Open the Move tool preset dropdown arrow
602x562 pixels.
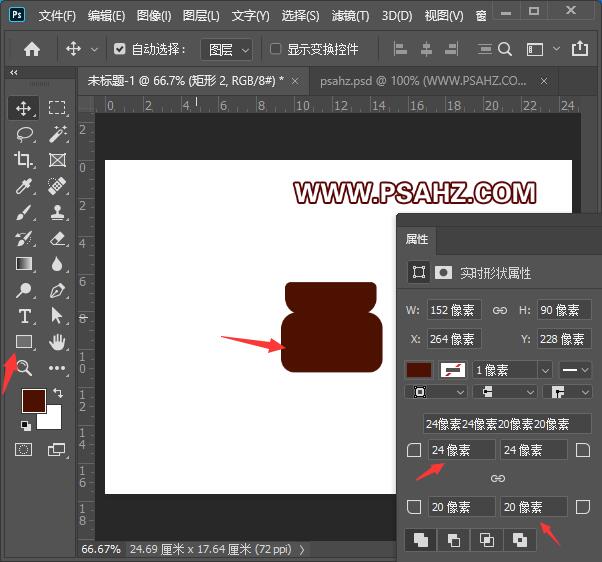coord(94,50)
